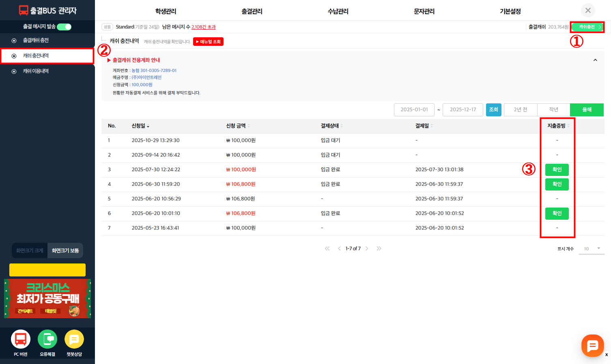This screenshot has height=364, width=611.
Task: Go to the first page arrow
Action: click(x=327, y=248)
